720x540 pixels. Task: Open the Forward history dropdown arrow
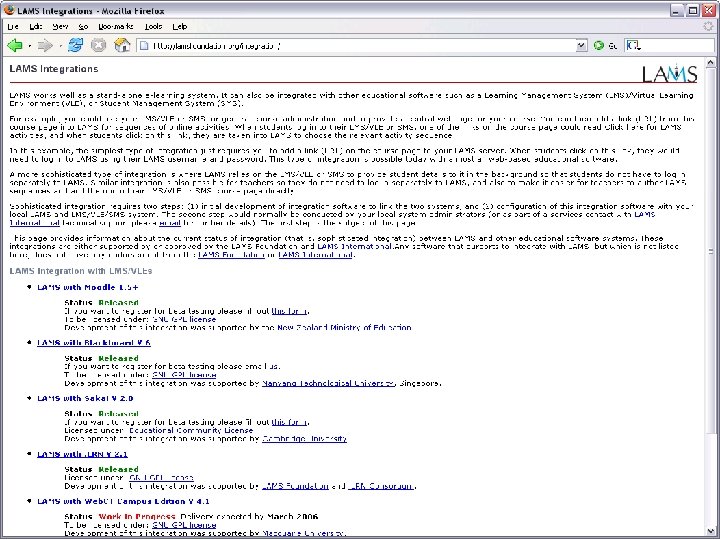click(60, 46)
